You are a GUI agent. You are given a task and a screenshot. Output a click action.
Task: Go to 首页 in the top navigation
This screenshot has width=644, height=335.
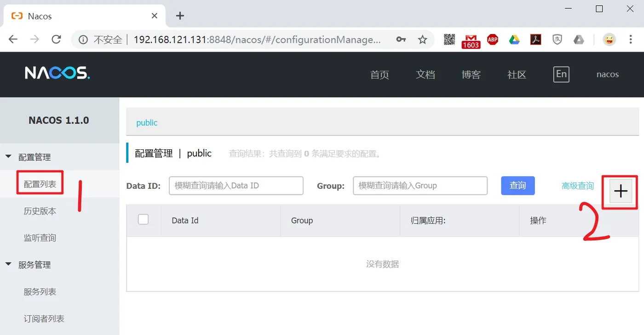tap(379, 74)
